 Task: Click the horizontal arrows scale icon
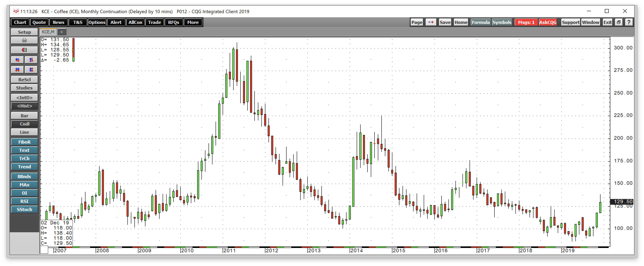pos(17,60)
